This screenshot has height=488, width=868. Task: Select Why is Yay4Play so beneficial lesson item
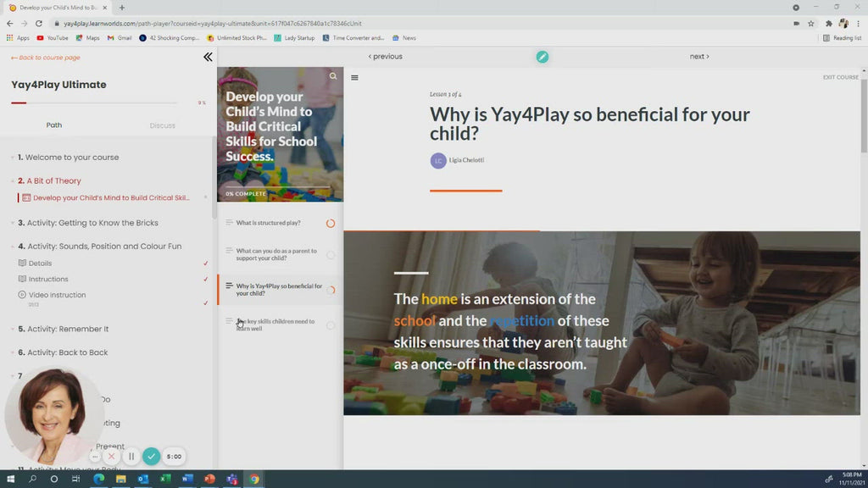point(280,290)
